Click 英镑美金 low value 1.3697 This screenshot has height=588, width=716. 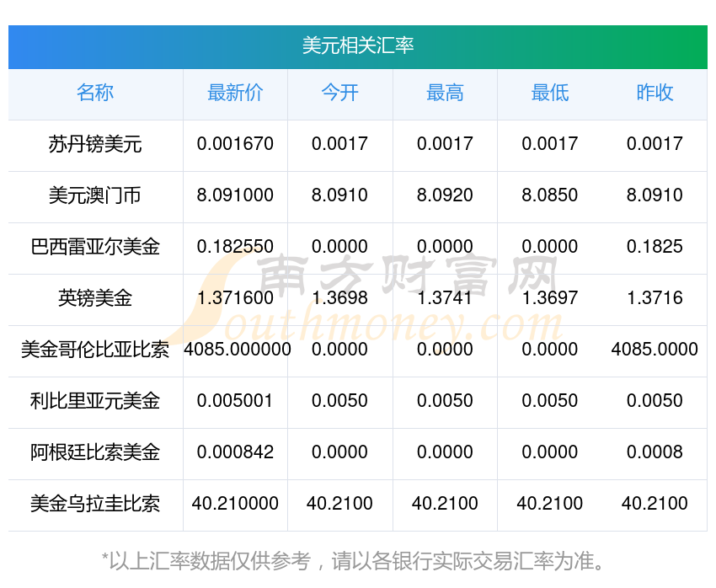point(550,298)
